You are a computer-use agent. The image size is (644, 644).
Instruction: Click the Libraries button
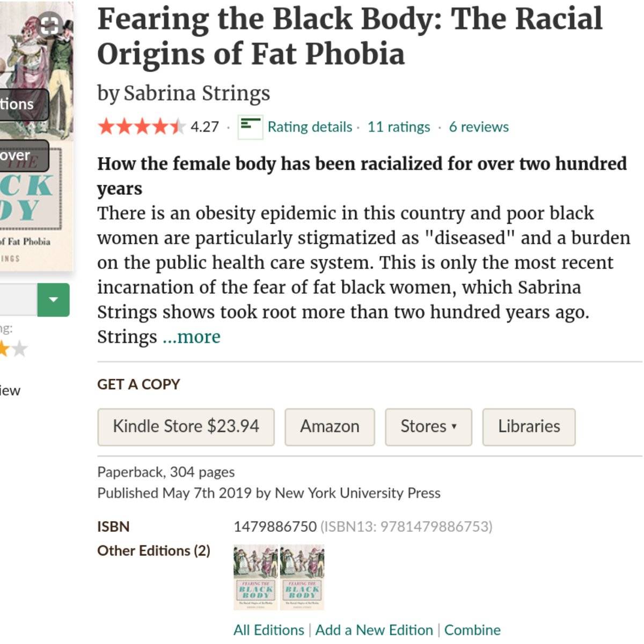529,427
